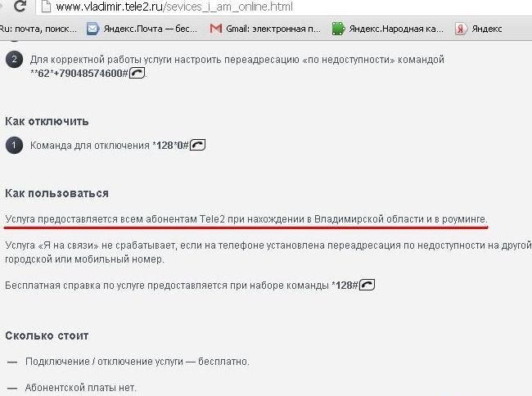Click the phone icon after *128*0#
The height and width of the screenshot is (396, 532).
click(x=197, y=146)
